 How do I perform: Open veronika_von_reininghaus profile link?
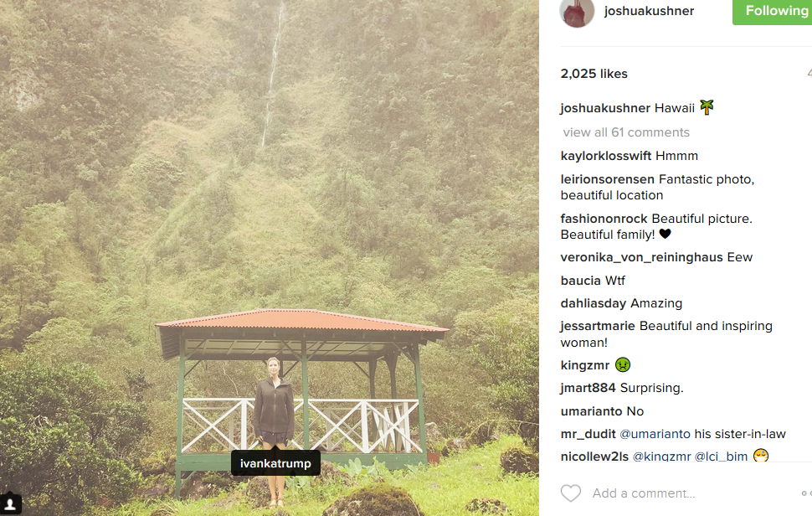pyautogui.click(x=641, y=257)
